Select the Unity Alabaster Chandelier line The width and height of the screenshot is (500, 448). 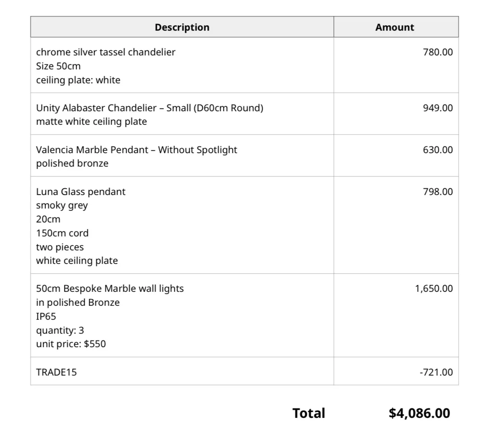point(150,108)
